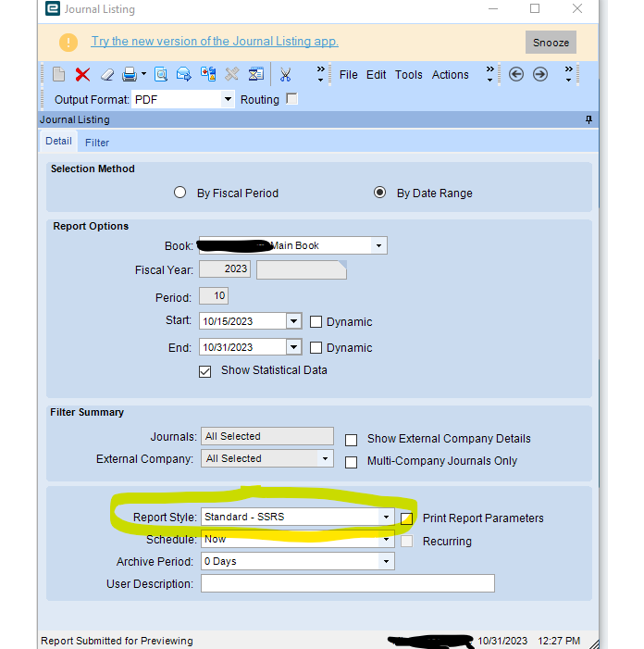Click the Journals All Selected field
The image size is (644, 649).
pos(267,436)
